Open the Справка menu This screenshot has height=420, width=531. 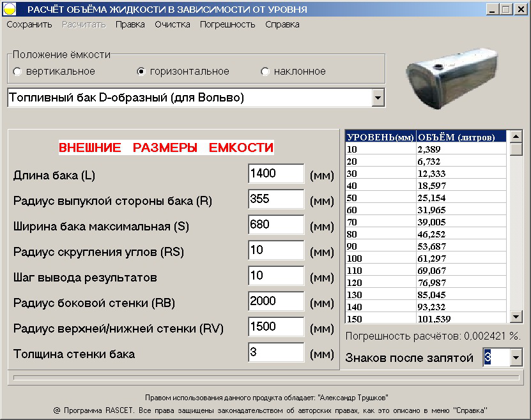click(281, 24)
